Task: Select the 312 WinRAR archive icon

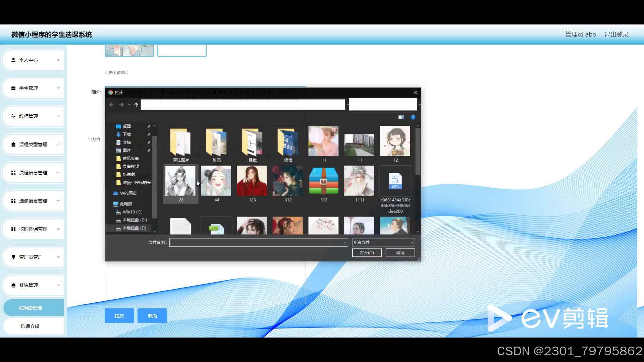Action: [x=323, y=181]
